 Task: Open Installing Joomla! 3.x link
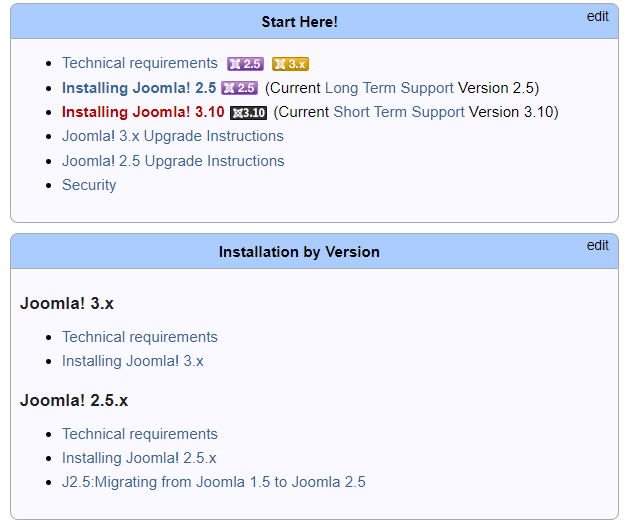click(133, 361)
